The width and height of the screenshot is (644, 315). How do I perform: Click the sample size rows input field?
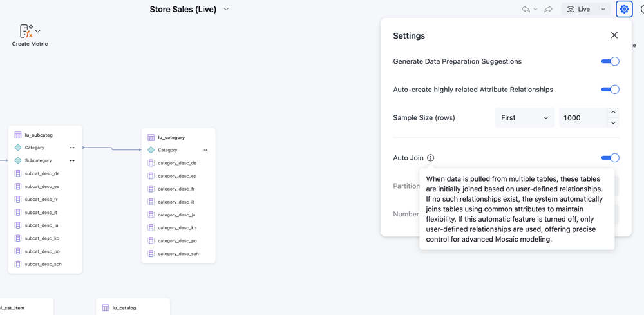[582, 118]
